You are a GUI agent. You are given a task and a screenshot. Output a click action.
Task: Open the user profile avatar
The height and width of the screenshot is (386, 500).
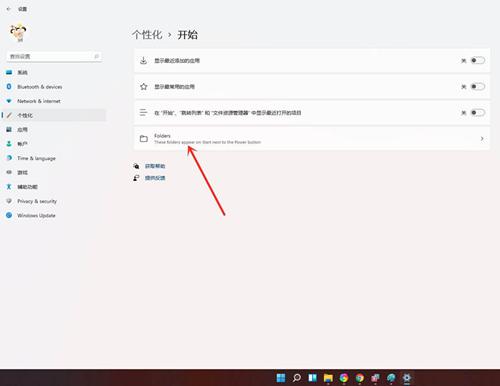pyautogui.click(x=18, y=32)
